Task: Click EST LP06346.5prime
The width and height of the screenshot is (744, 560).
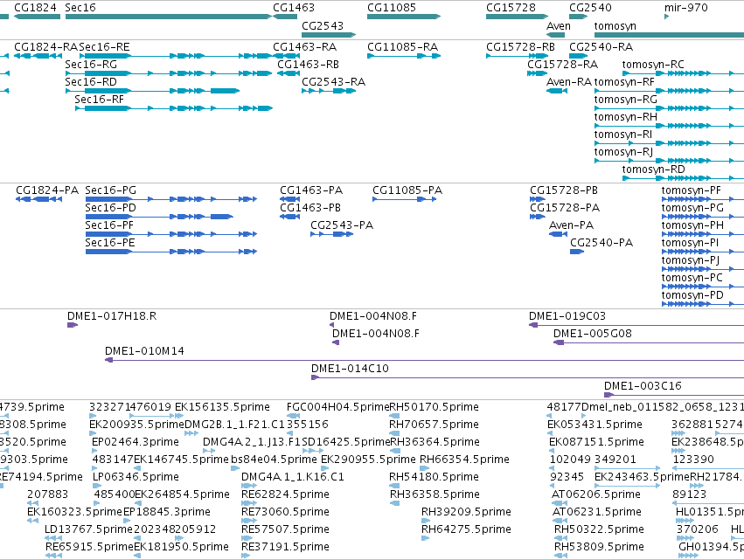Action: [x=136, y=478]
